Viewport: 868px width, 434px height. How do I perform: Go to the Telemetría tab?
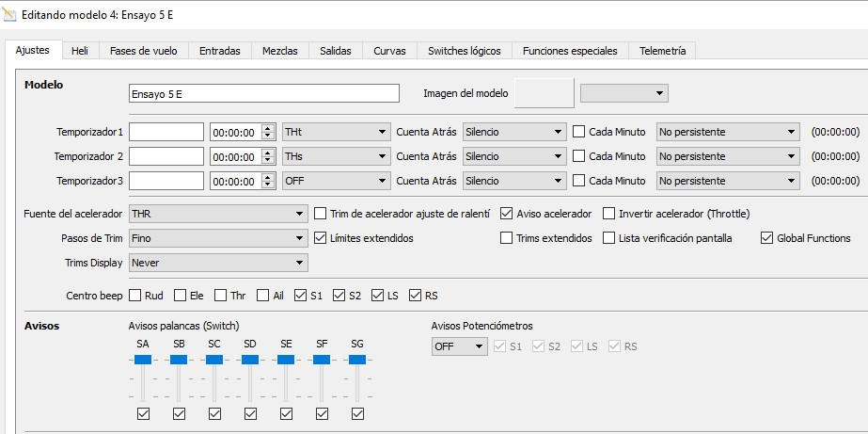[x=662, y=51]
